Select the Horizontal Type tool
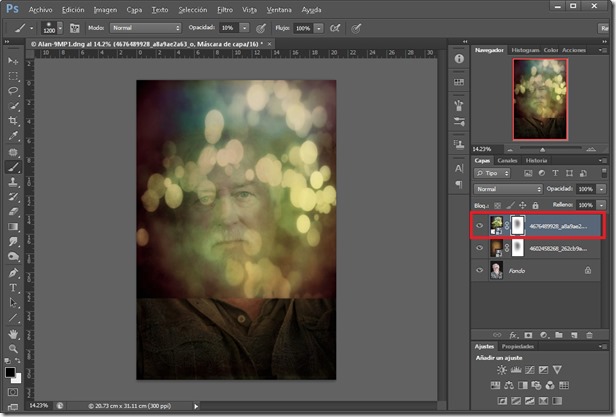616x417 pixels. coord(14,287)
